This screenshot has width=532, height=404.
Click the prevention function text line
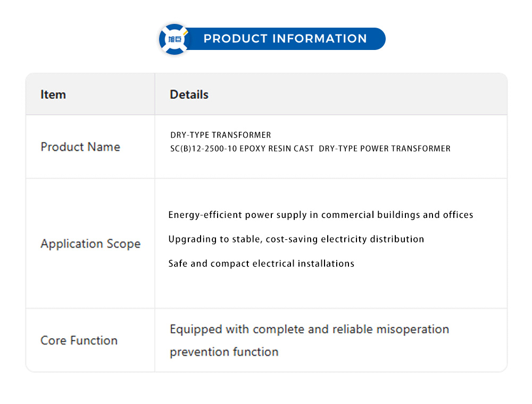(x=224, y=352)
